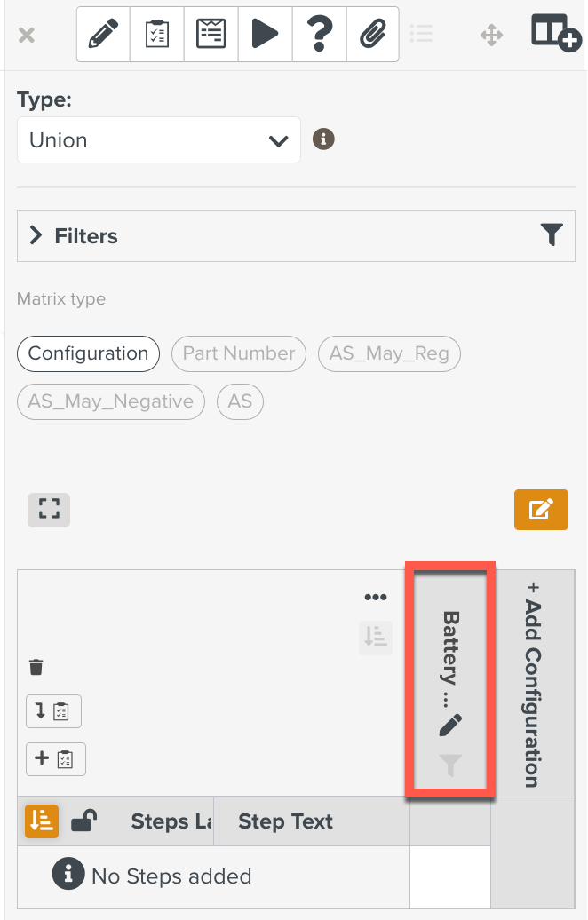Edit the Battery configuration column pencil
The image size is (588, 920).
(450, 726)
